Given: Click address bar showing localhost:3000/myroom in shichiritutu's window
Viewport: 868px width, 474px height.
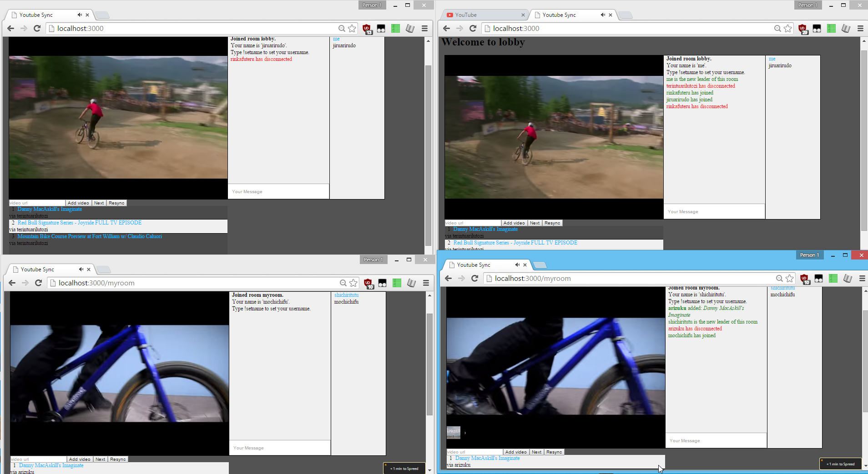Looking at the screenshot, I should pyautogui.click(x=630, y=278).
